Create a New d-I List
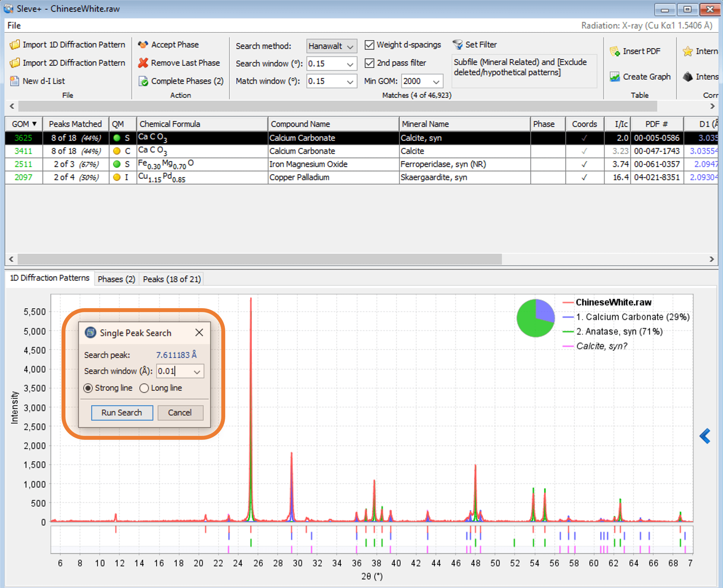723x588 pixels. (x=43, y=81)
